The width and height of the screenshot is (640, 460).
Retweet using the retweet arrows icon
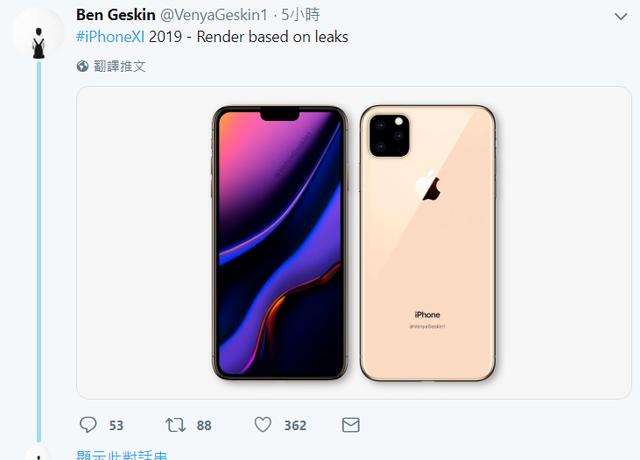coord(175,425)
